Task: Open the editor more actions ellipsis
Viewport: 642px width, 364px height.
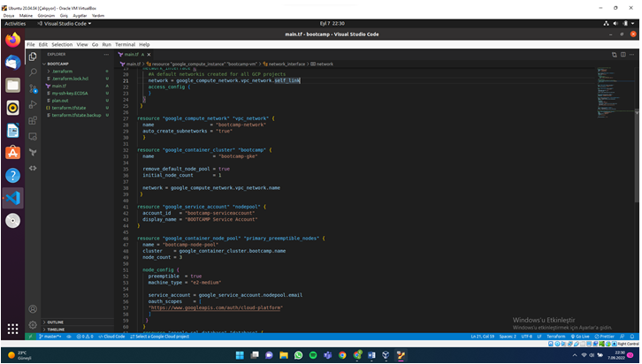Action: click(x=632, y=55)
